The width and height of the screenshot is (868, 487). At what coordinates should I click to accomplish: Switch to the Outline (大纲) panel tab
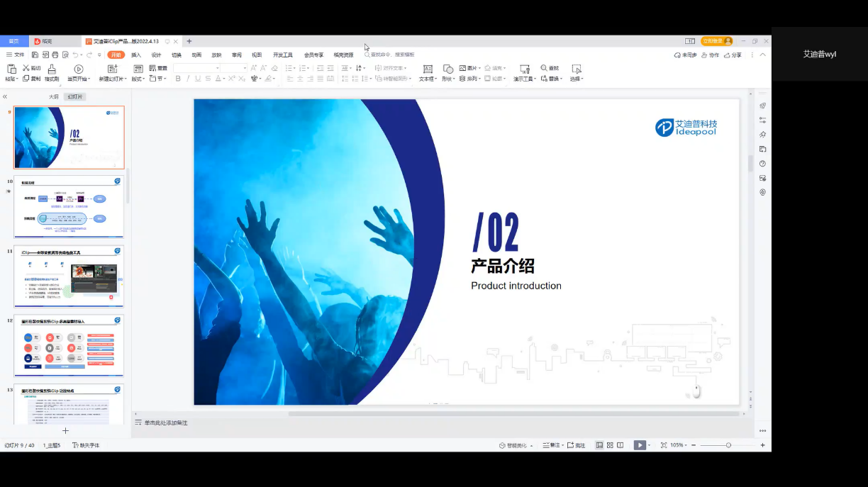[54, 96]
